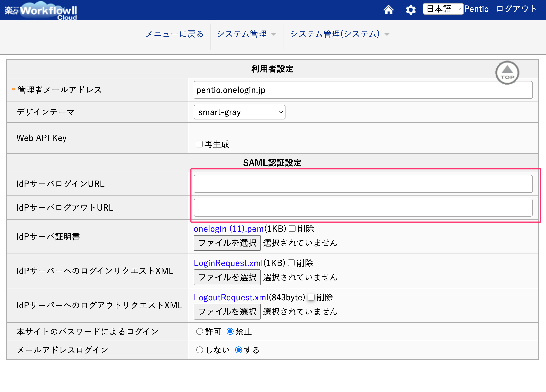The width and height of the screenshot is (546, 392).
Task: Expand the システム管理(システム) menu
Action: pos(340,34)
